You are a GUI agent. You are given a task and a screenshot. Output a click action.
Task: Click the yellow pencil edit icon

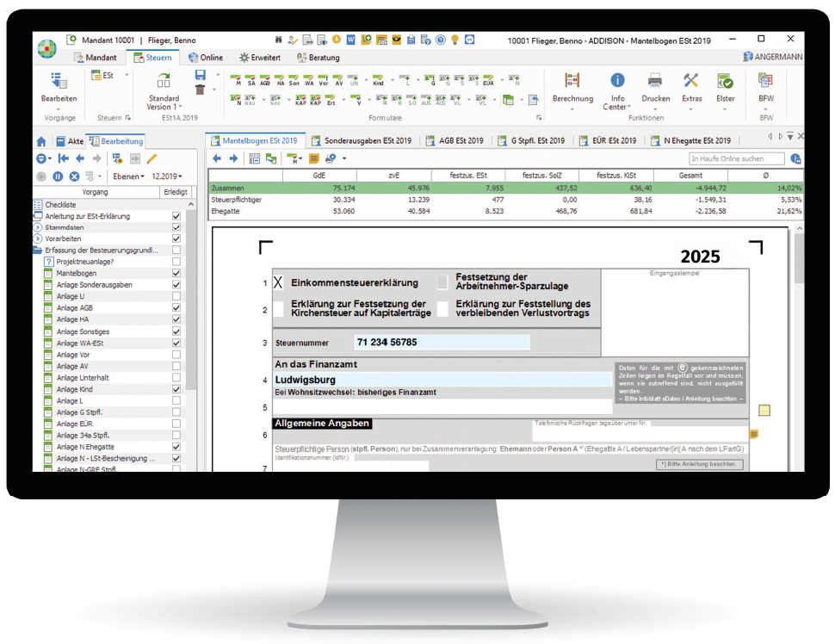152,158
